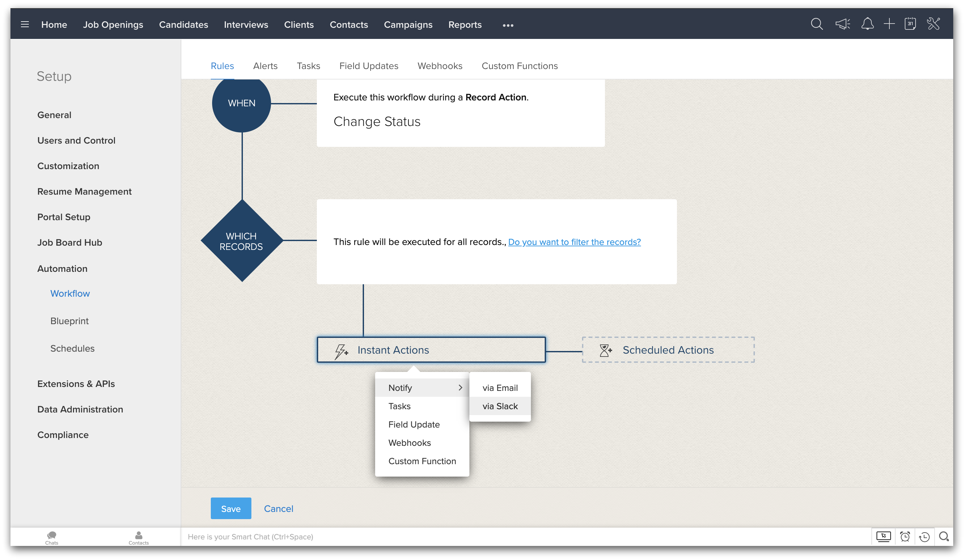Click the filter the records link
965x560 pixels.
click(x=574, y=242)
